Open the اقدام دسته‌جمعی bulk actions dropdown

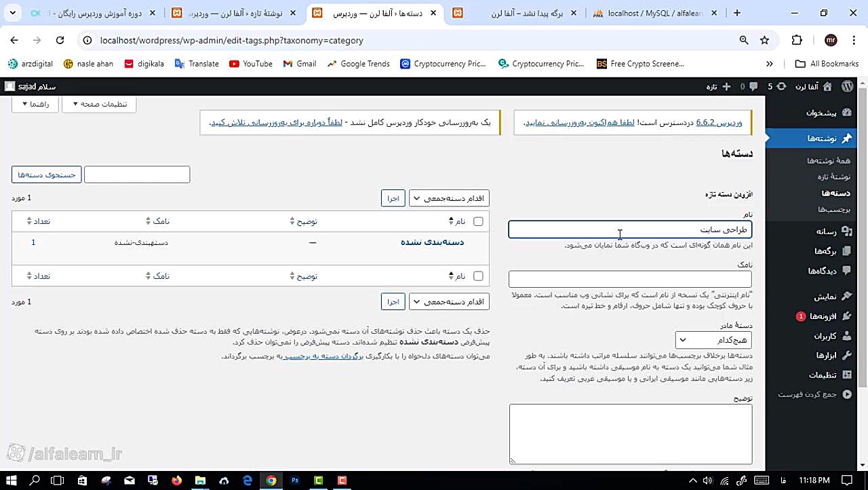pyautogui.click(x=448, y=198)
